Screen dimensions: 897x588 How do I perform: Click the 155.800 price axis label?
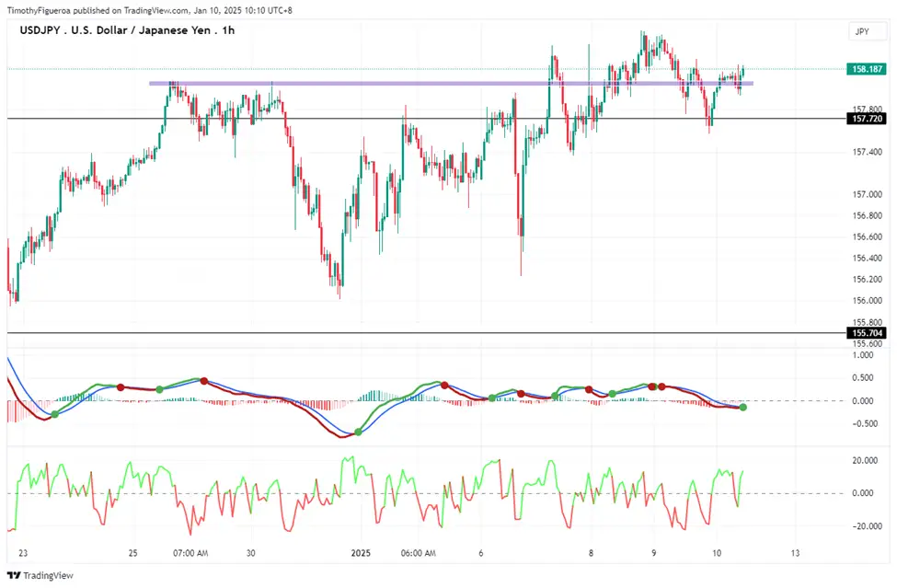click(x=868, y=322)
